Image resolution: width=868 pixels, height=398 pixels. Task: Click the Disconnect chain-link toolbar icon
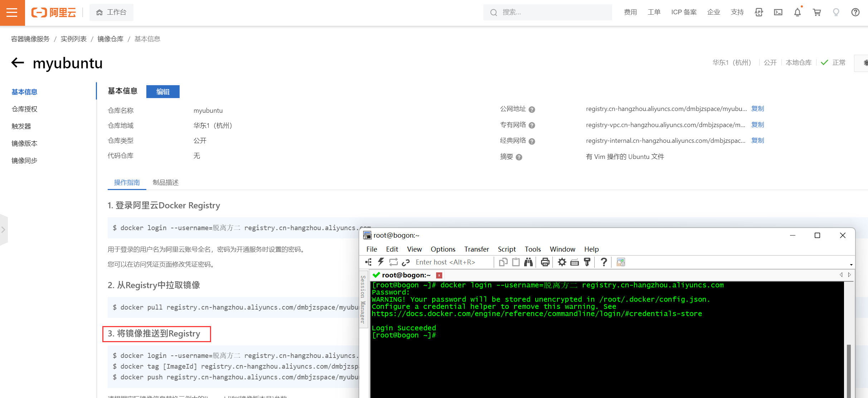tap(406, 262)
